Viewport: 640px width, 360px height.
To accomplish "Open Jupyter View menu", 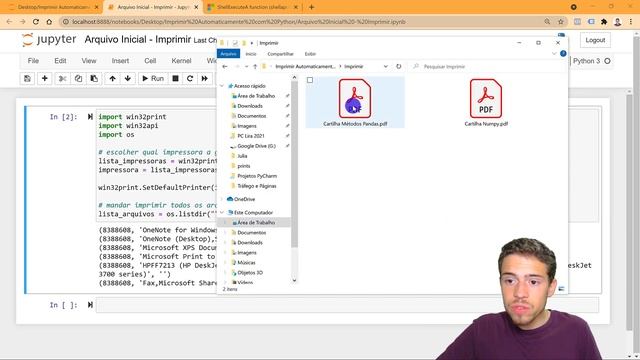I will point(89,61).
